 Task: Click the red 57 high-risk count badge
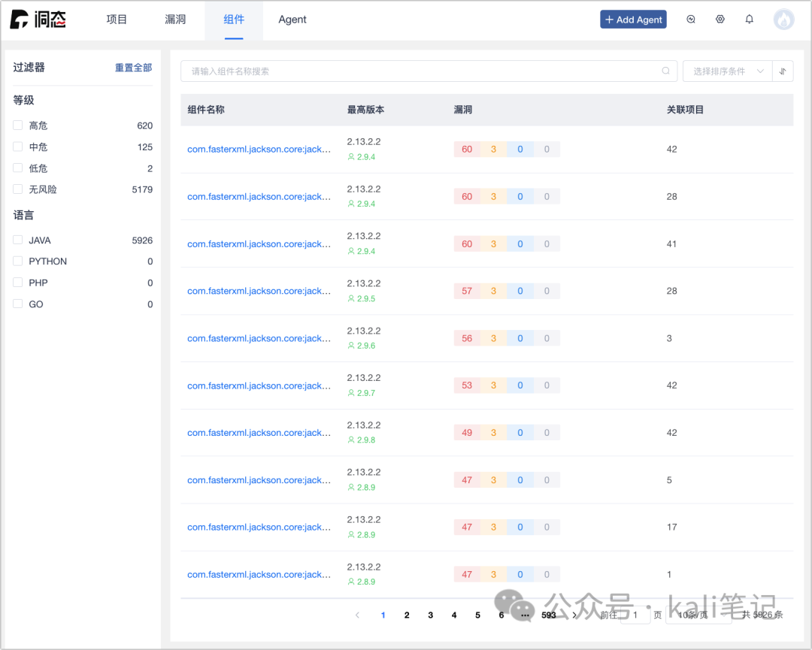point(467,291)
